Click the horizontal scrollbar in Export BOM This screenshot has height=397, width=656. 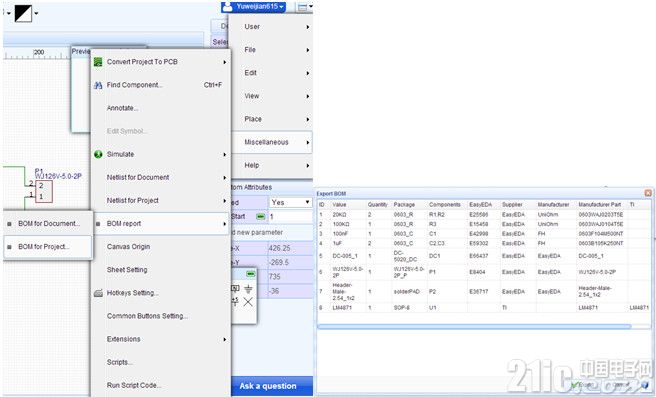pyautogui.click(x=474, y=326)
